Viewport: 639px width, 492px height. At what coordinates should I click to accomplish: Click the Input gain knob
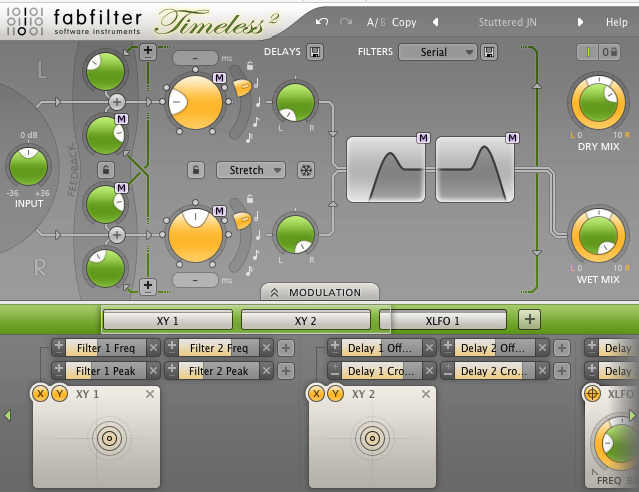tap(29, 166)
